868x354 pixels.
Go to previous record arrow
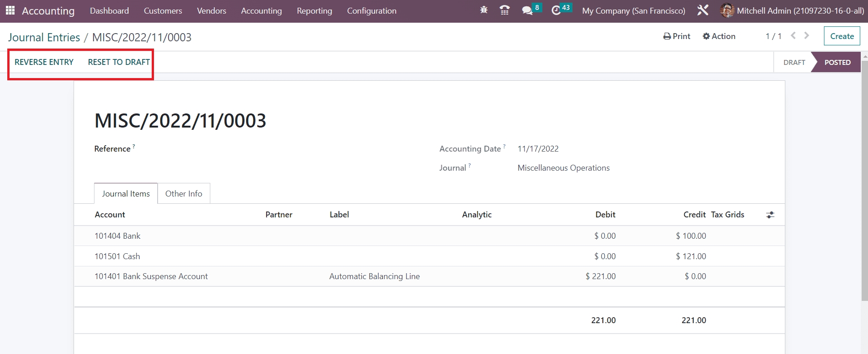click(x=793, y=35)
